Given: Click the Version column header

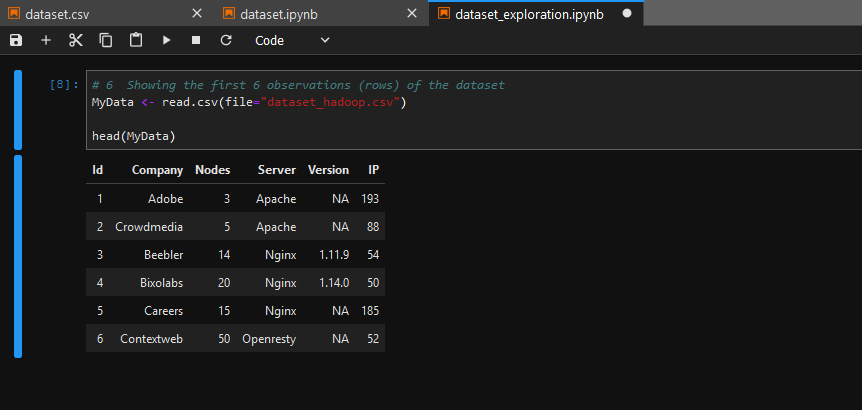Looking at the screenshot, I should (328, 170).
